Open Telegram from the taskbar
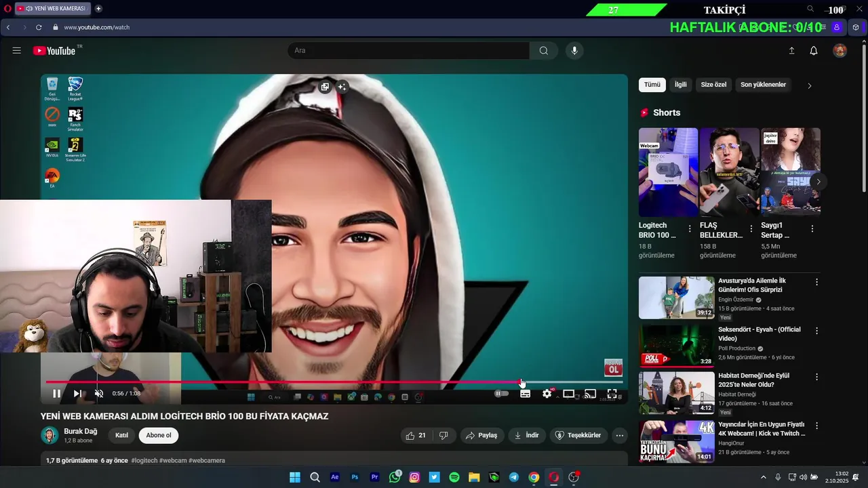This screenshot has height=488, width=868. [514, 477]
